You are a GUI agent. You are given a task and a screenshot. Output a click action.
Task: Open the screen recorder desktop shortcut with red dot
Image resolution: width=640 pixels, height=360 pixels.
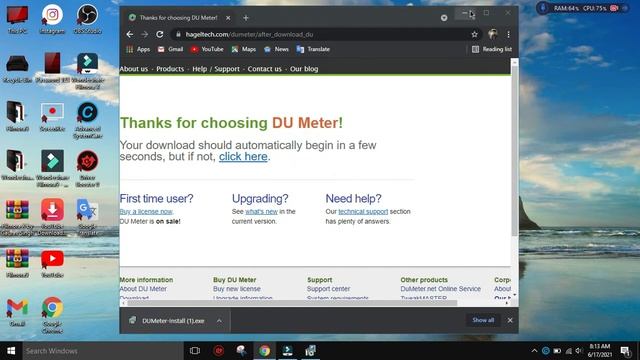(x=52, y=117)
